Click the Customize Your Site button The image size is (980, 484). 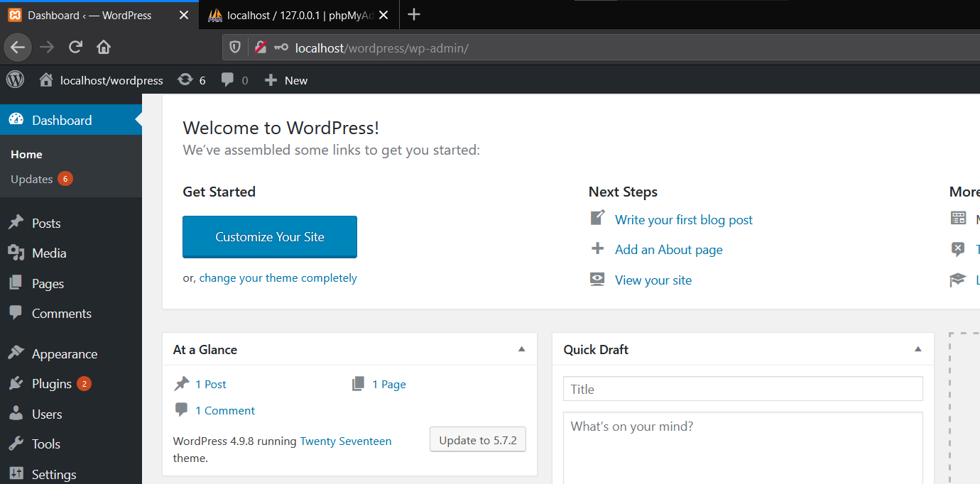[x=270, y=237]
